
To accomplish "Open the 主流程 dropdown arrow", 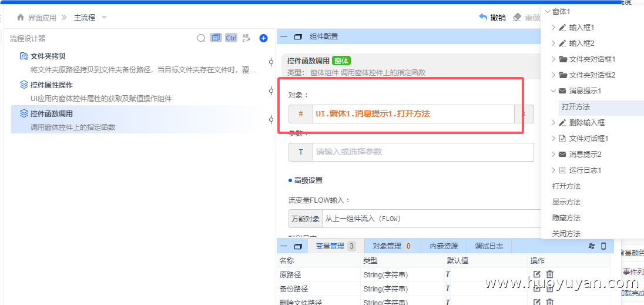I will pyautogui.click(x=104, y=18).
